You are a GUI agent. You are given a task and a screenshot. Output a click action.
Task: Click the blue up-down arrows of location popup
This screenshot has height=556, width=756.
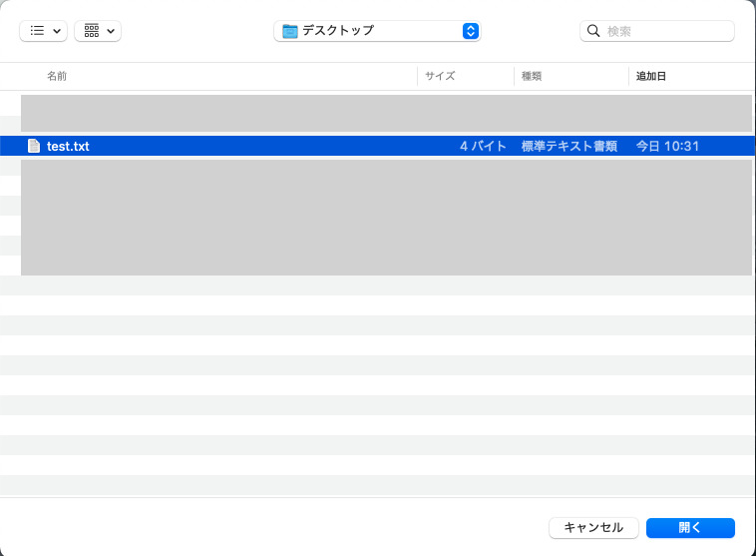(471, 31)
